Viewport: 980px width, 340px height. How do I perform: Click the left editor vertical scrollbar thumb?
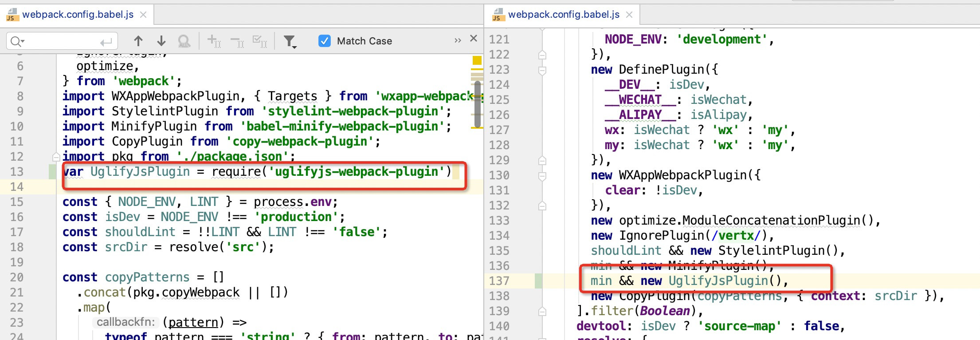tap(478, 104)
